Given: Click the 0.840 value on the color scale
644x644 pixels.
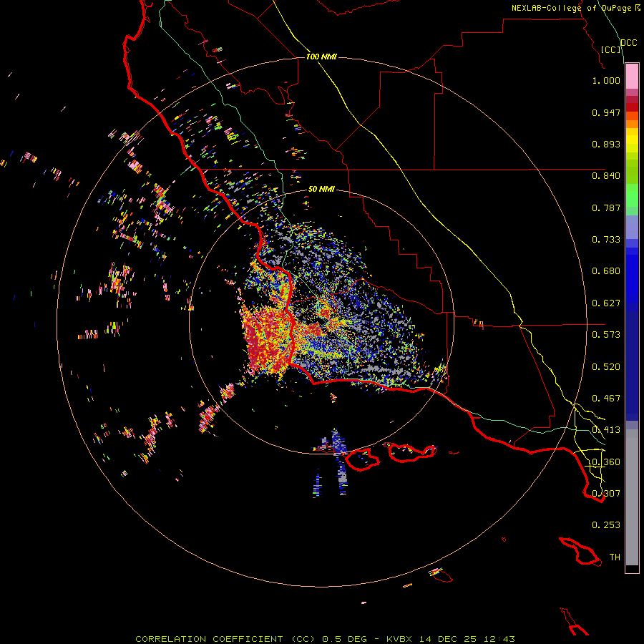Looking at the screenshot, I should (606, 176).
